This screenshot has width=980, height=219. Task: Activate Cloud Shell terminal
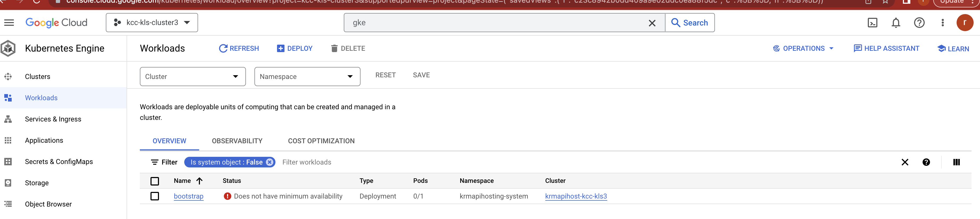[873, 22]
